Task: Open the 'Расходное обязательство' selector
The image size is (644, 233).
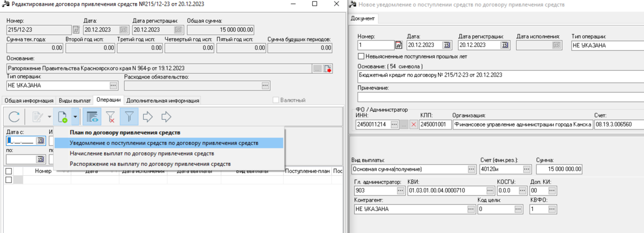Action: (x=266, y=86)
